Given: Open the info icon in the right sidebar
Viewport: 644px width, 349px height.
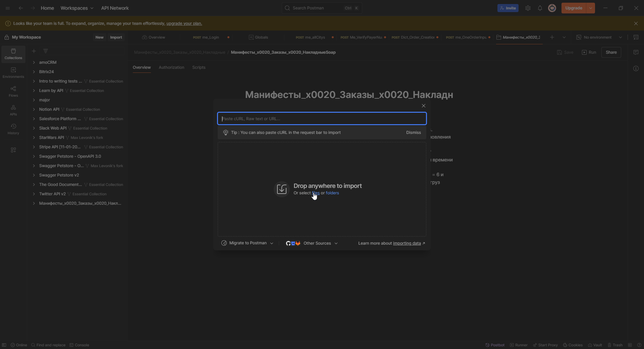Looking at the screenshot, I should 636,68.
